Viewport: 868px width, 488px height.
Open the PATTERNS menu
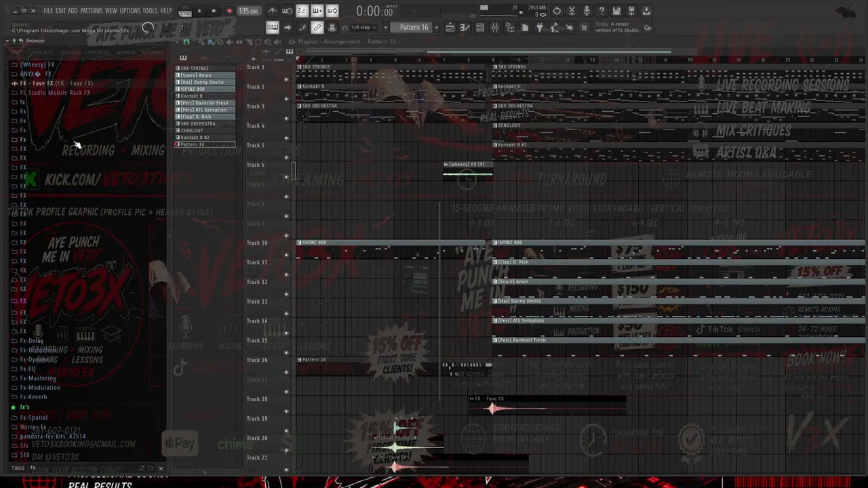point(91,11)
